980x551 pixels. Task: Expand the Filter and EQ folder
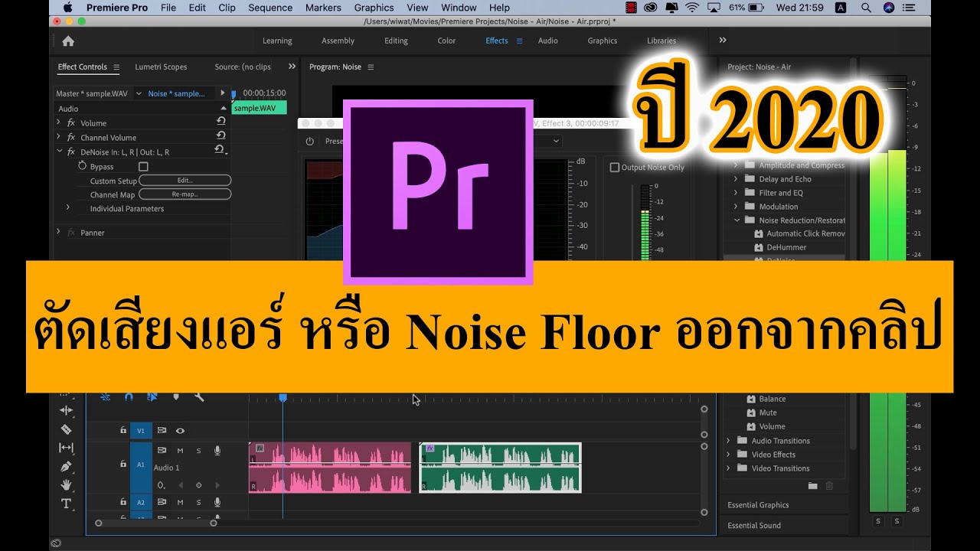736,193
